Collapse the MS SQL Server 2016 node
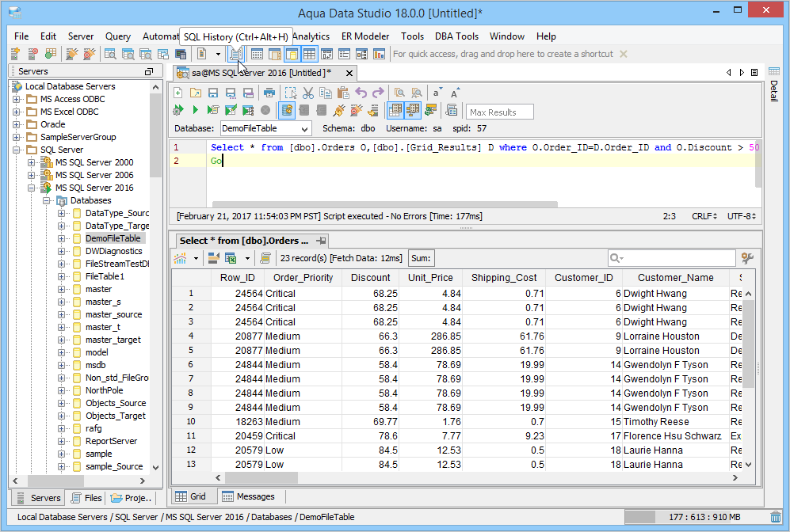The image size is (790, 532). (x=32, y=188)
